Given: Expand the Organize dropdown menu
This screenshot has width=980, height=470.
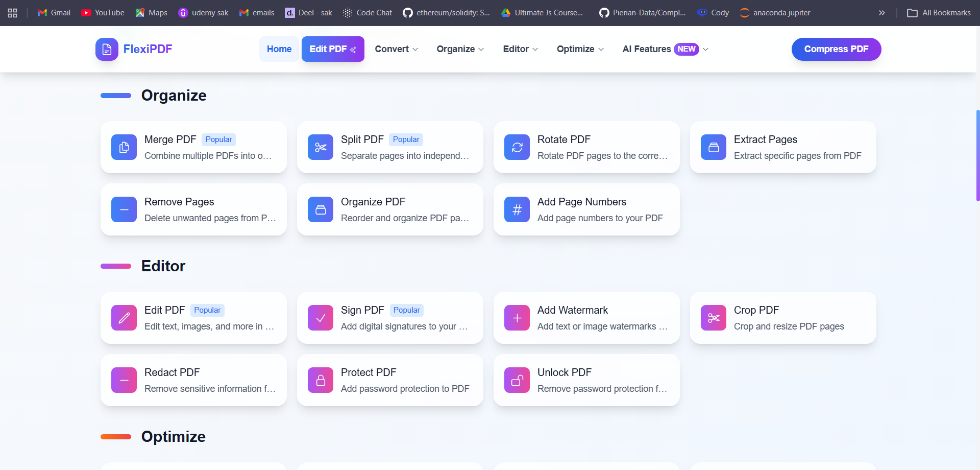Looking at the screenshot, I should (460, 49).
